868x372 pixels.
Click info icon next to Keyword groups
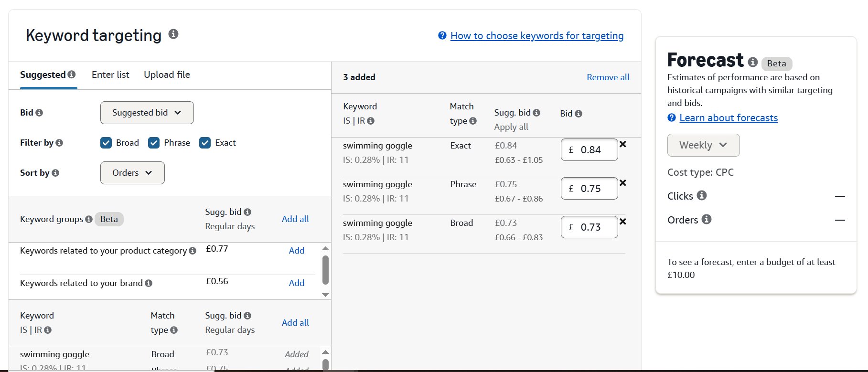(x=89, y=219)
